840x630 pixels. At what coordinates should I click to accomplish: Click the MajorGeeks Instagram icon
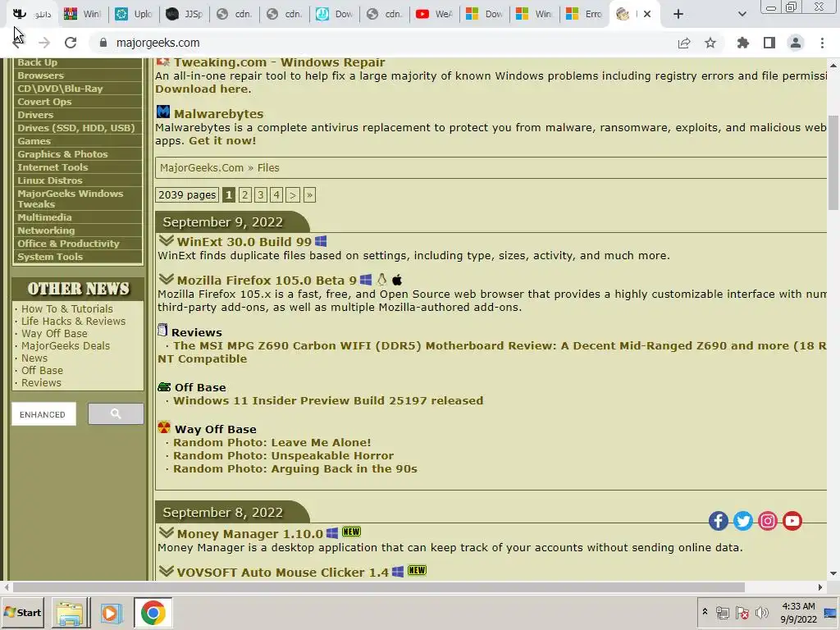pyautogui.click(x=768, y=521)
